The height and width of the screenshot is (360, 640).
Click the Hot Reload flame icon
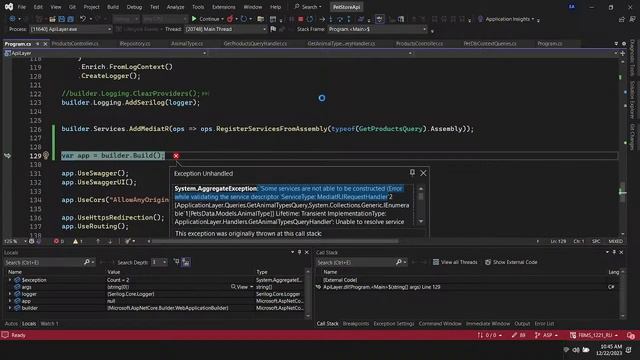(x=230, y=19)
